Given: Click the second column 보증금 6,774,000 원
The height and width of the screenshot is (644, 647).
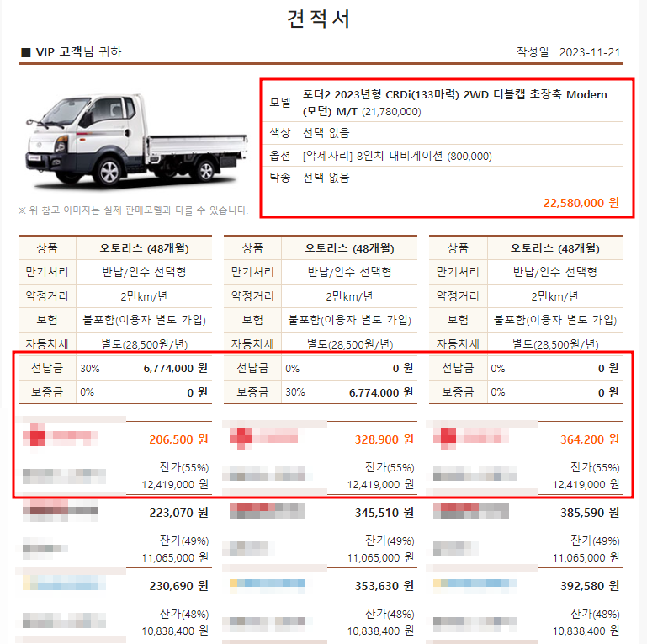Looking at the screenshot, I should [381, 392].
